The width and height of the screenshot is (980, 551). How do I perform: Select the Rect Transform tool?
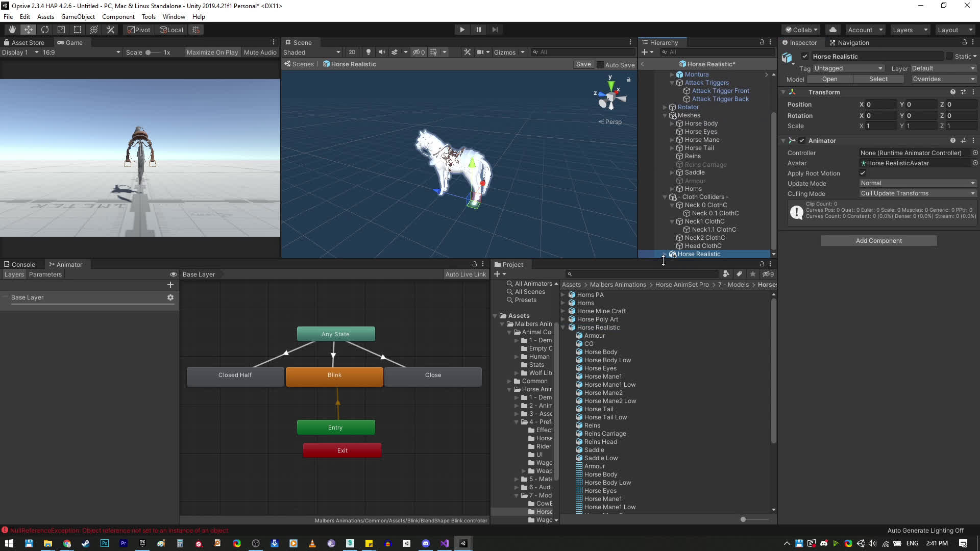click(78, 30)
